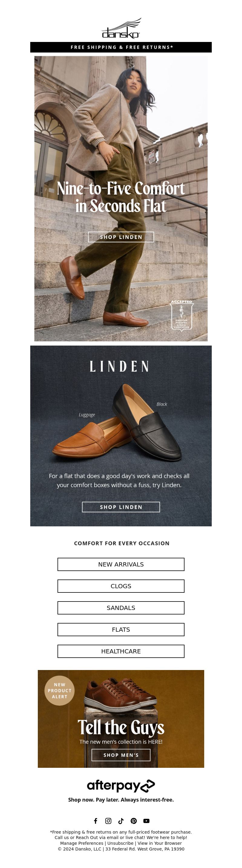This screenshot has height=868, width=242.
Task: Open the Pinterest social icon
Action: 134,821
